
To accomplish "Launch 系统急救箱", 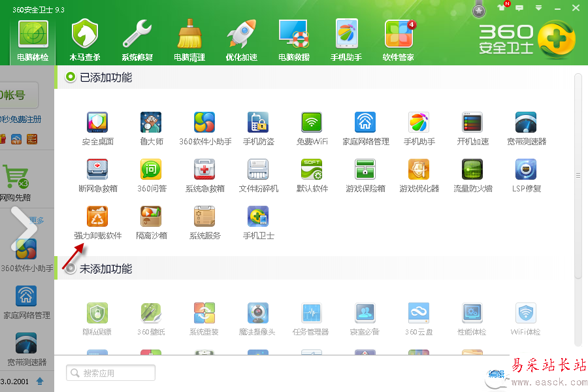I will pos(204,176).
